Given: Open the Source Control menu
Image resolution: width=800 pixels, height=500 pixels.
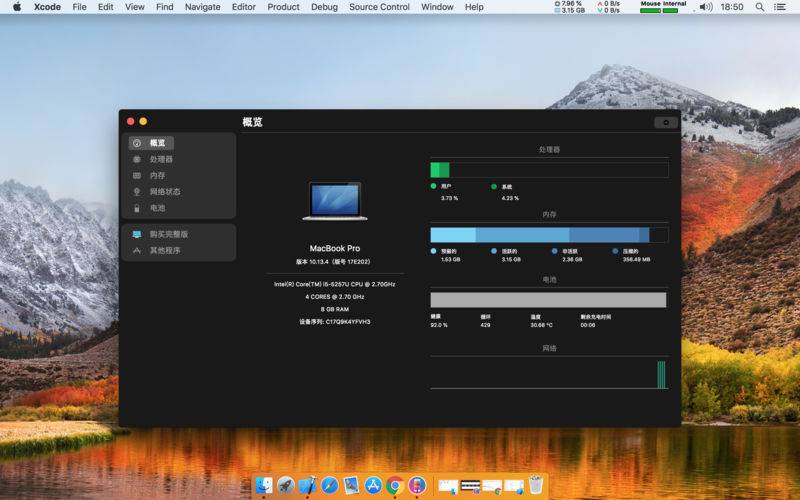Looking at the screenshot, I should [x=379, y=7].
